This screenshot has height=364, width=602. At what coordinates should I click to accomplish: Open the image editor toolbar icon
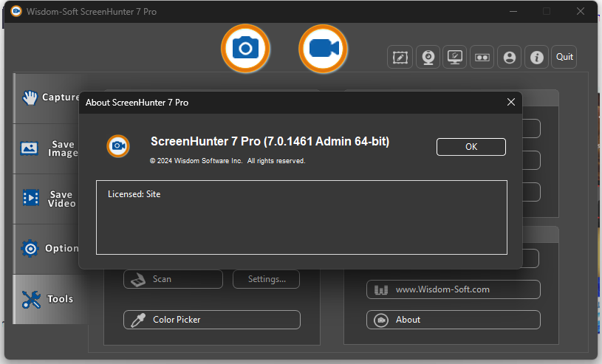400,57
